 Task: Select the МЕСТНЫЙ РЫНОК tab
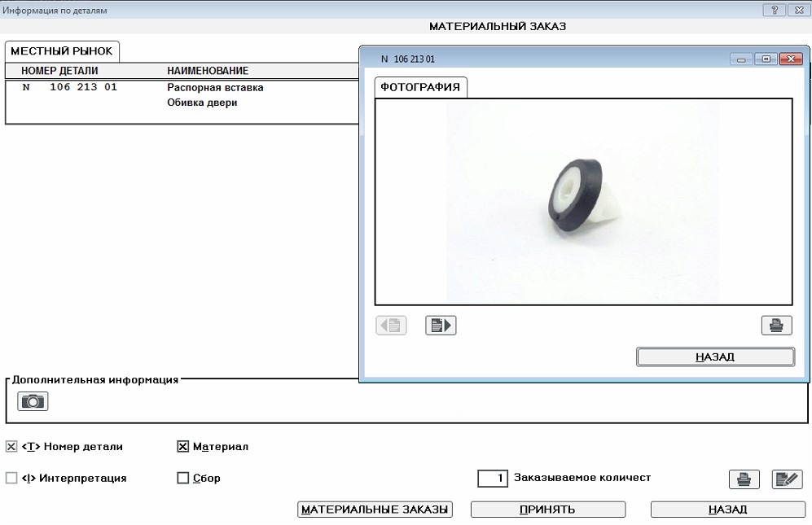61,50
